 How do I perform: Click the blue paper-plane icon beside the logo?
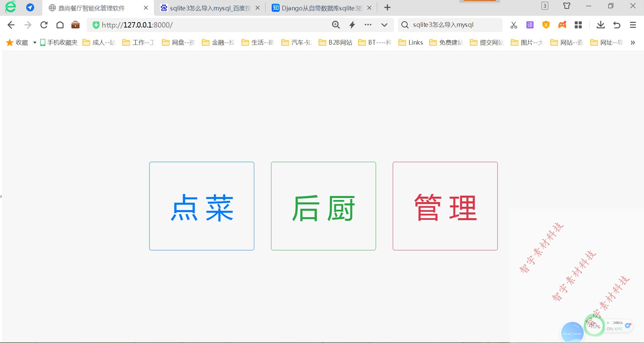(30, 7)
